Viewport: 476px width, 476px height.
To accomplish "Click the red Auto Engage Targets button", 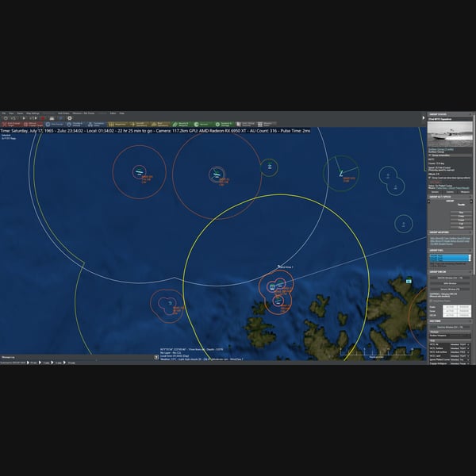I will (x=12, y=125).
